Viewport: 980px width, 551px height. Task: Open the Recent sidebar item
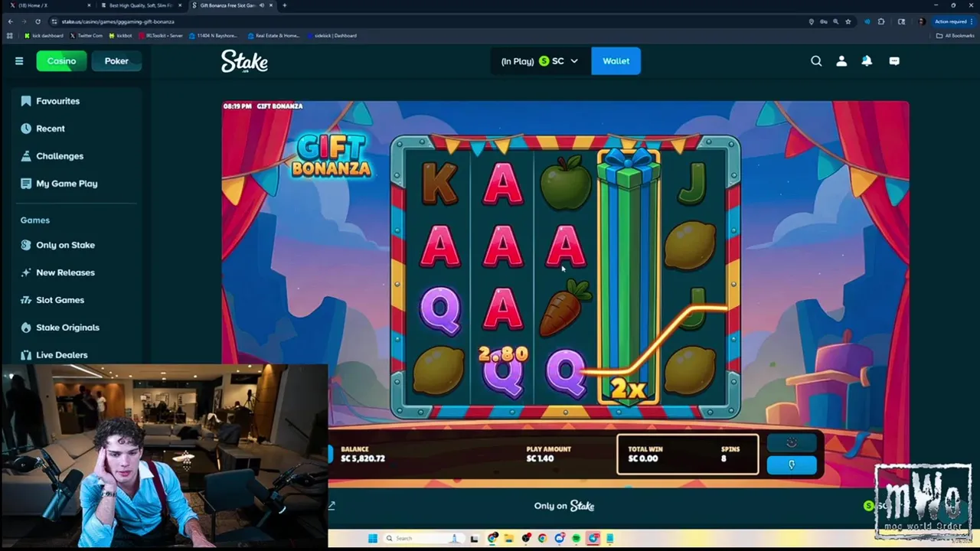point(51,129)
